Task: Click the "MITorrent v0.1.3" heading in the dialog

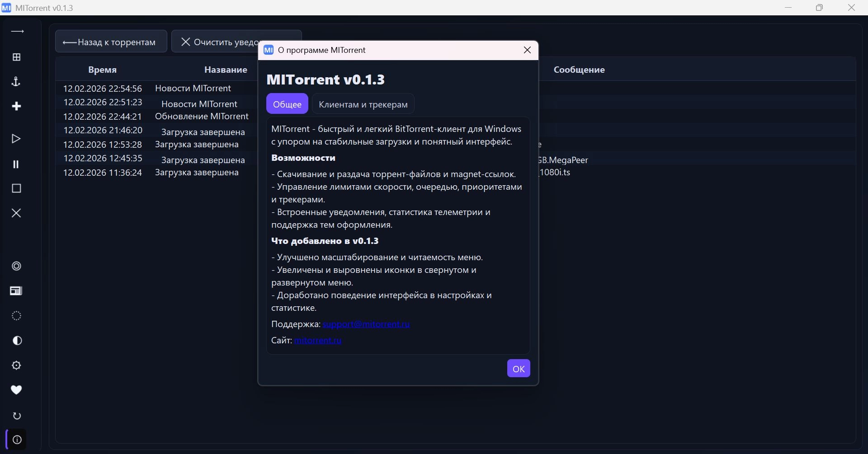Action: pyautogui.click(x=325, y=80)
